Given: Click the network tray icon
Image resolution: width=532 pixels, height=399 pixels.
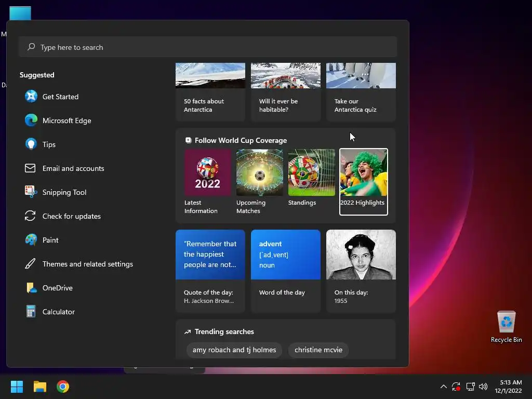Looking at the screenshot, I should (x=470, y=387).
